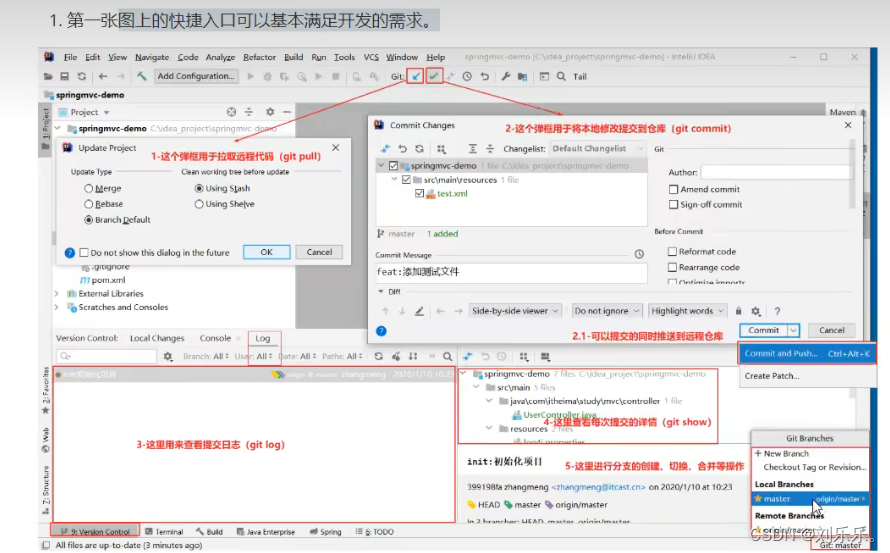Open the VCS menu
Screen dimensions: 890x553
(371, 57)
